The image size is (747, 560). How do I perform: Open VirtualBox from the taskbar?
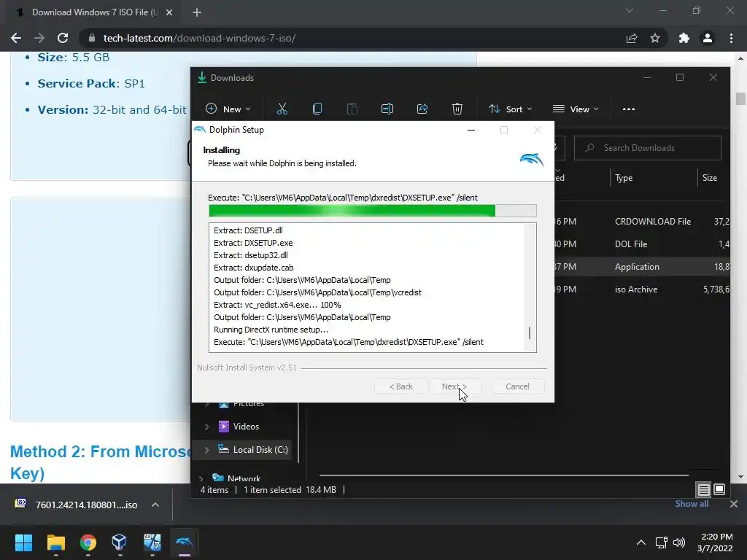click(119, 542)
